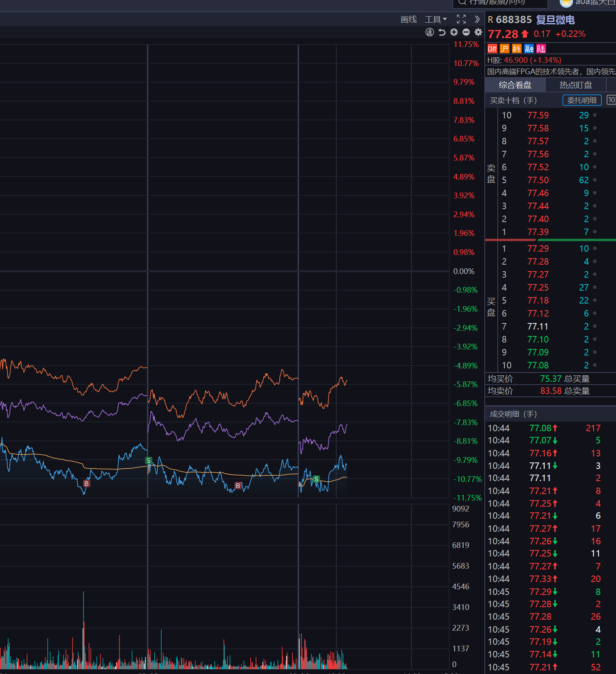The image size is (616, 674).
Task: Click the first S sell marker on chart
Action: tap(149, 460)
